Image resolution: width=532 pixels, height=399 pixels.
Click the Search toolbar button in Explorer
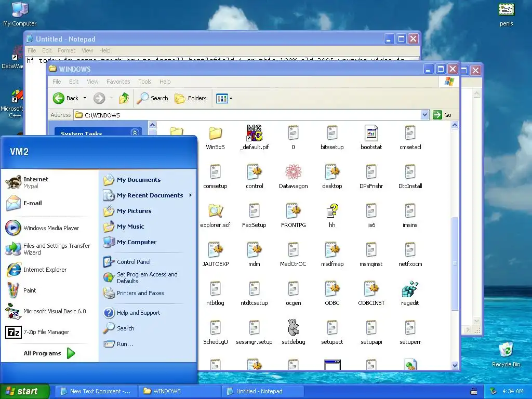tap(152, 98)
